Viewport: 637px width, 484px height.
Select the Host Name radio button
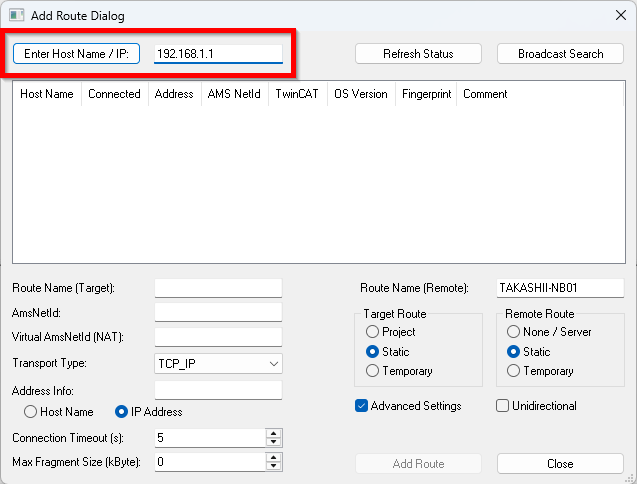tap(31, 412)
